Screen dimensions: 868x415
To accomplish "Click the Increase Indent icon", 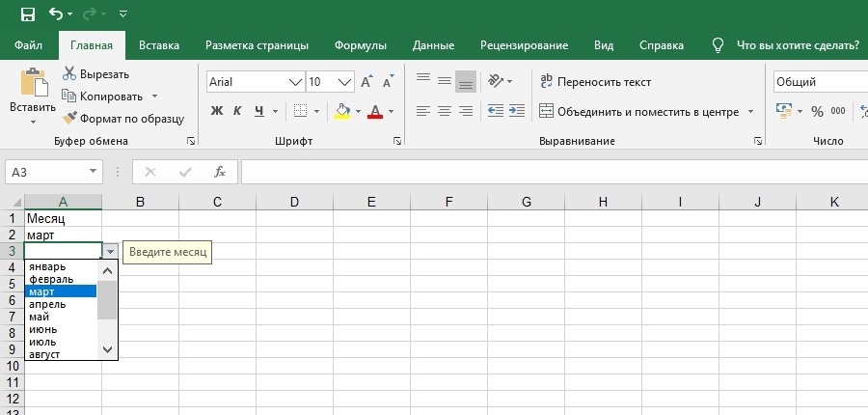I will click(520, 111).
